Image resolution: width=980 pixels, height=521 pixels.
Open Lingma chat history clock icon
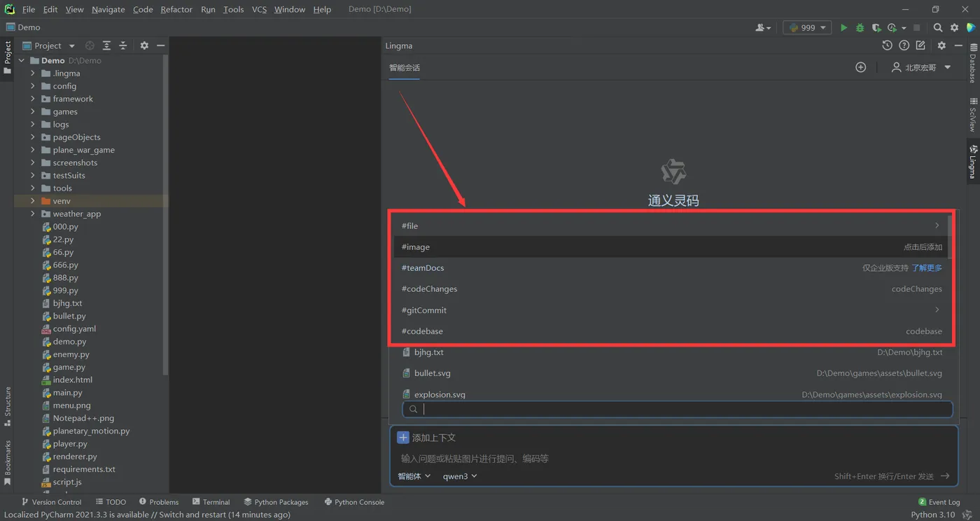point(887,46)
